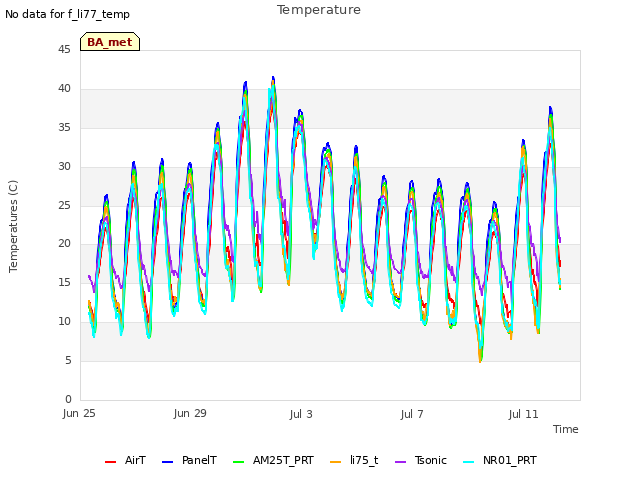The image size is (640, 480).
Task: Click the blue PanelT legend swatch
Action: point(168,462)
